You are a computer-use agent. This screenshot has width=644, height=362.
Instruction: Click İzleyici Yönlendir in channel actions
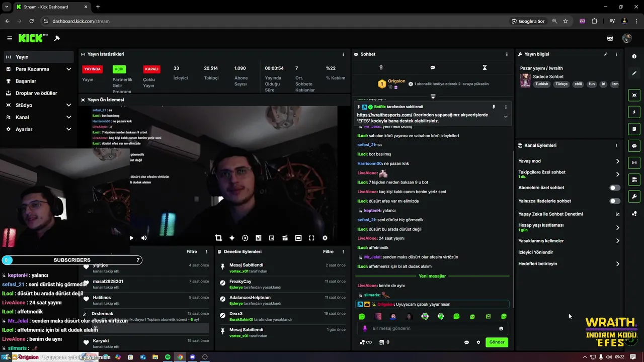[536, 252]
